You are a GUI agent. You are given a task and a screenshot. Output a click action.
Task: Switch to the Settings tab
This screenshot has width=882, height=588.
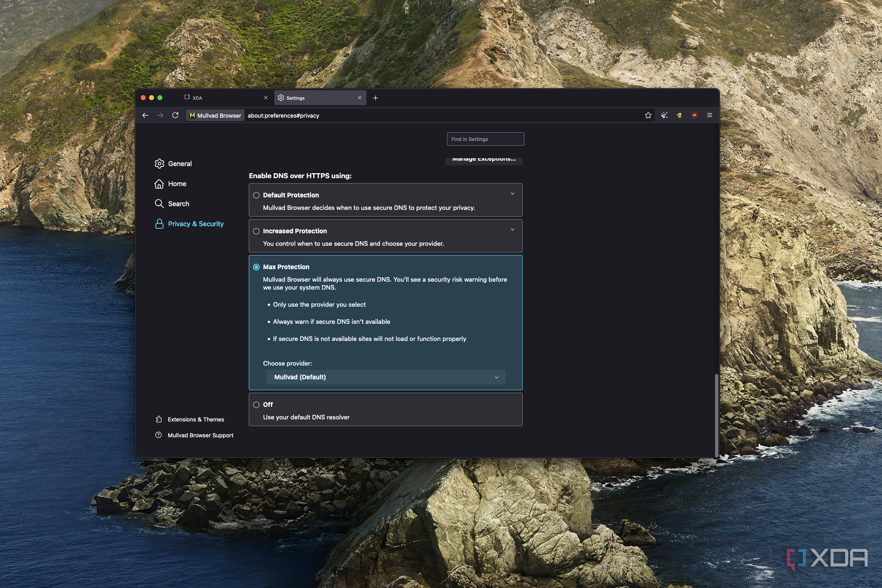point(320,98)
